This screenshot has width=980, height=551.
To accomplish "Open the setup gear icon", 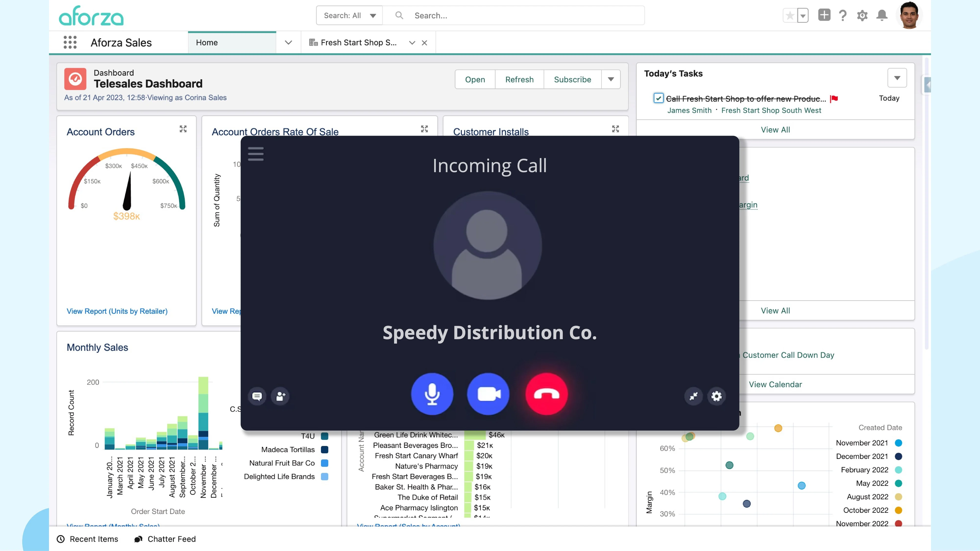I will click(x=862, y=16).
